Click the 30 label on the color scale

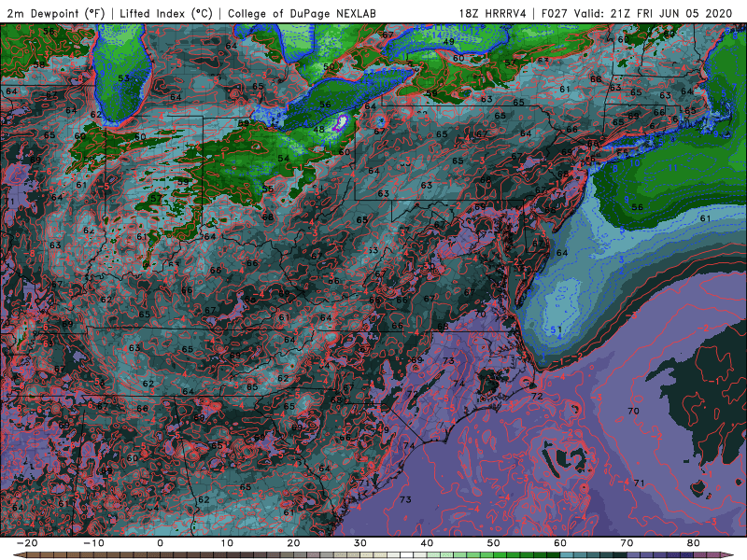tap(360, 543)
